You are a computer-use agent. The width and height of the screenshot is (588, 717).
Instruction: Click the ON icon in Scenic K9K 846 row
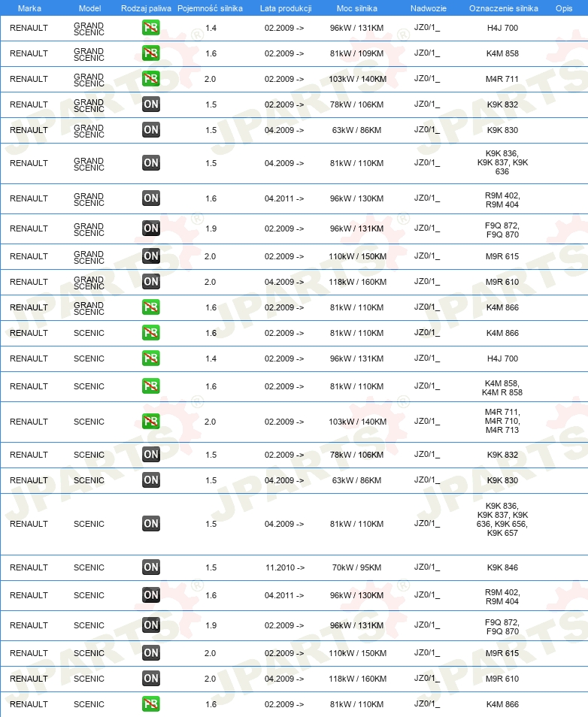click(151, 567)
